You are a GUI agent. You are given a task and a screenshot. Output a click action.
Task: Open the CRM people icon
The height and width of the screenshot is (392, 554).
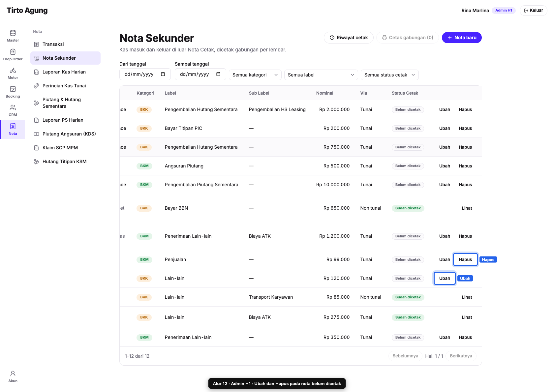[x=13, y=107]
